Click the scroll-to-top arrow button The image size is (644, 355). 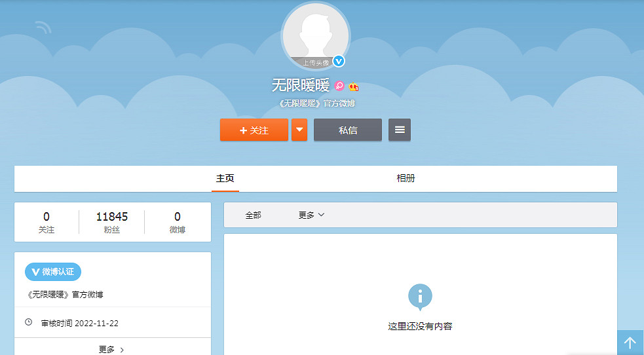click(x=630, y=343)
